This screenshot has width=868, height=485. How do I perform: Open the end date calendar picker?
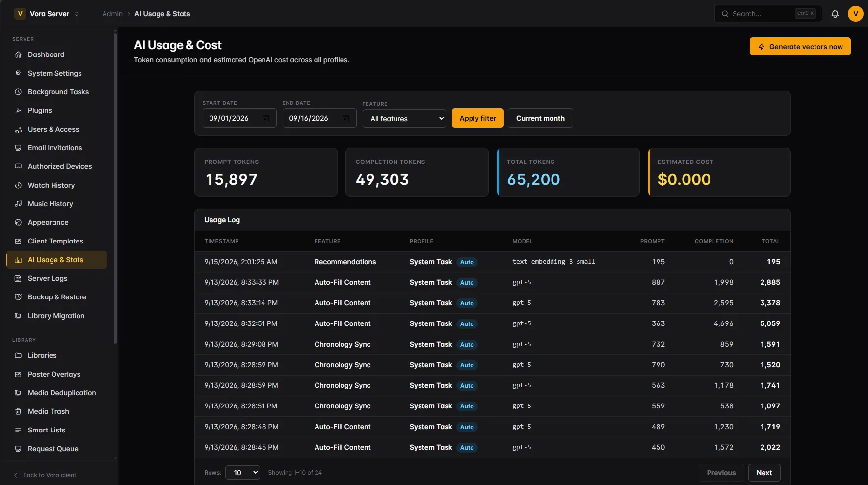(x=346, y=118)
